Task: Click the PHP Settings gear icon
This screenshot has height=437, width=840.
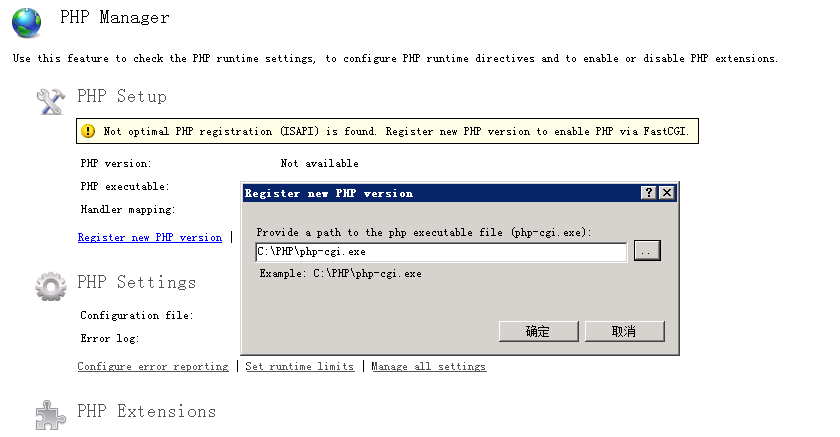Action: [x=50, y=286]
